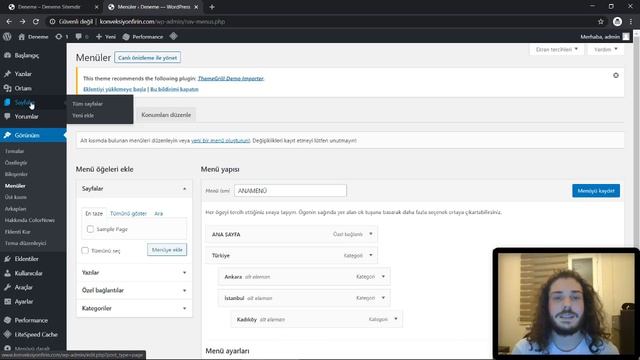The image size is (640, 360).
Task: Switch to Konumları düzenle tab
Action: [x=166, y=115]
